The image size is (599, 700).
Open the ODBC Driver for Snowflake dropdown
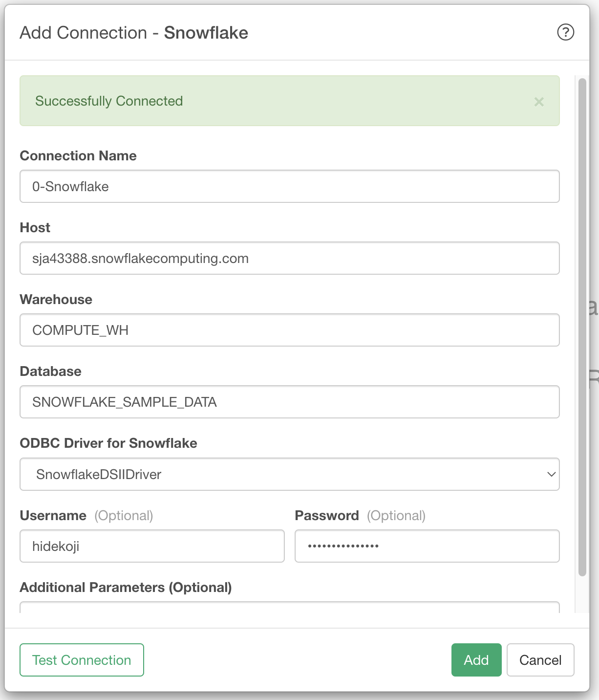coord(289,474)
